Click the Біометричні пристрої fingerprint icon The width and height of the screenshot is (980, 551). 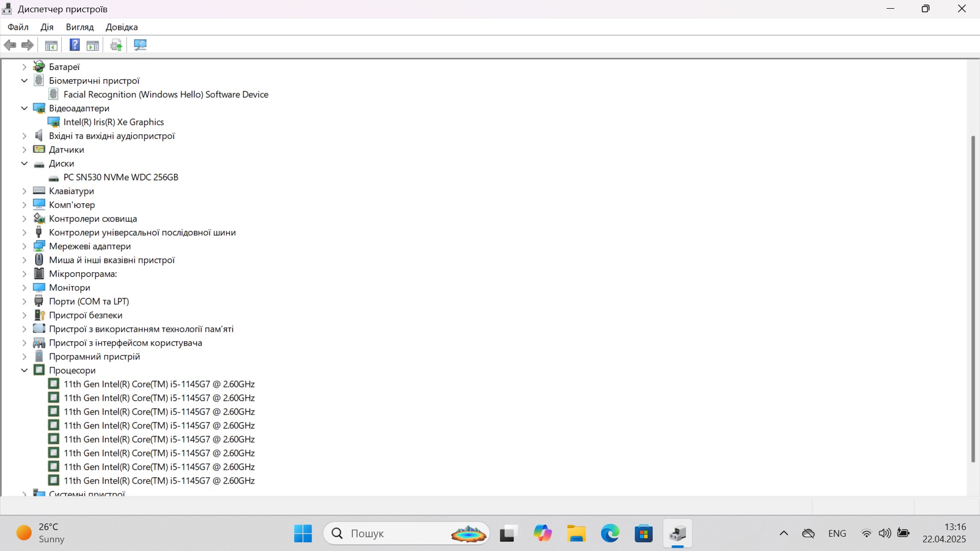[x=39, y=80]
